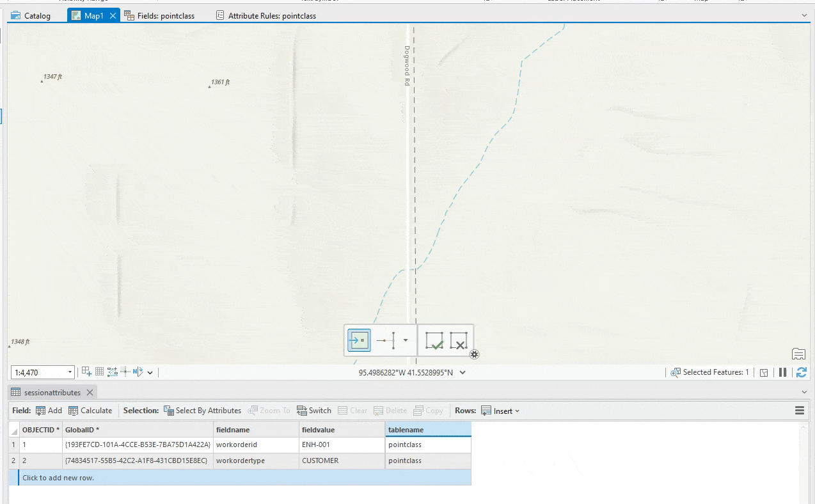Open Select By Attributes
815x504 pixels.
click(202, 411)
